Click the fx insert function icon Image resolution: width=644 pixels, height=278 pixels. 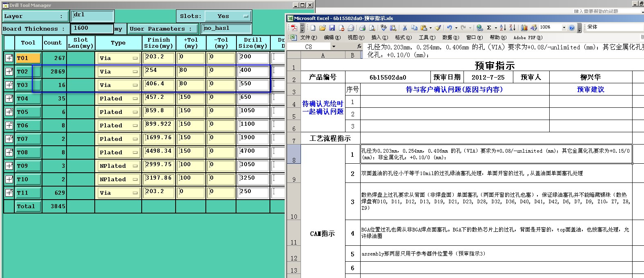359,47
